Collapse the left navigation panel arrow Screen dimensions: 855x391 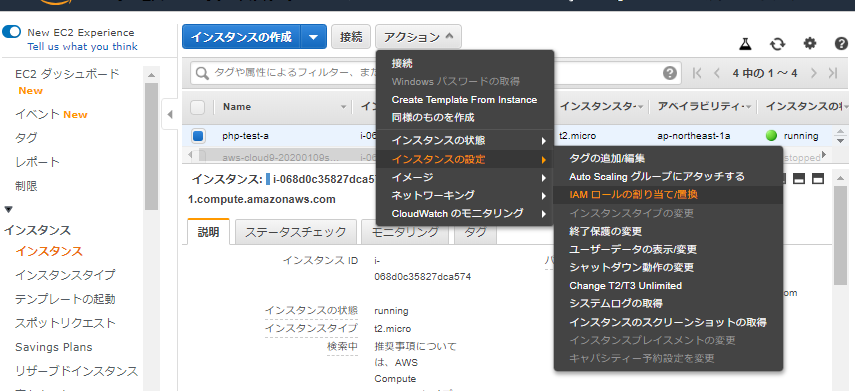click(x=170, y=115)
